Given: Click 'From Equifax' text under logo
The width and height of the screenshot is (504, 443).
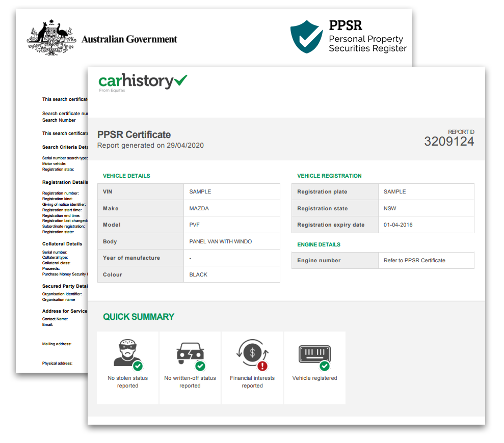Looking at the screenshot, I should point(112,90).
